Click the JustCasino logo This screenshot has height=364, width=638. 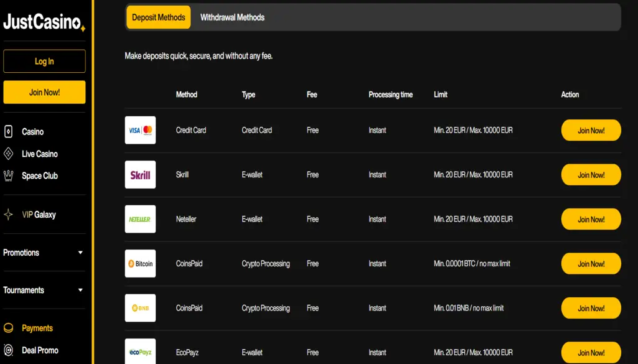(44, 22)
